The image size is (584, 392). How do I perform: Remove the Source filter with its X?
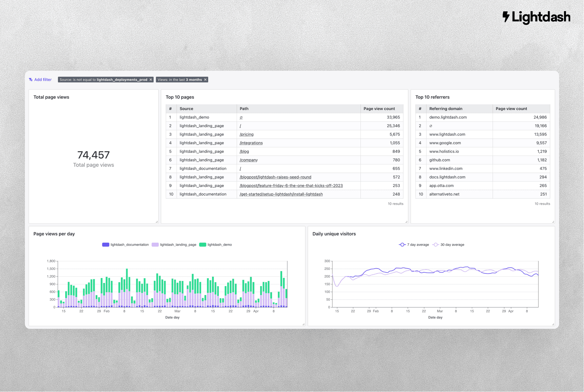151,80
